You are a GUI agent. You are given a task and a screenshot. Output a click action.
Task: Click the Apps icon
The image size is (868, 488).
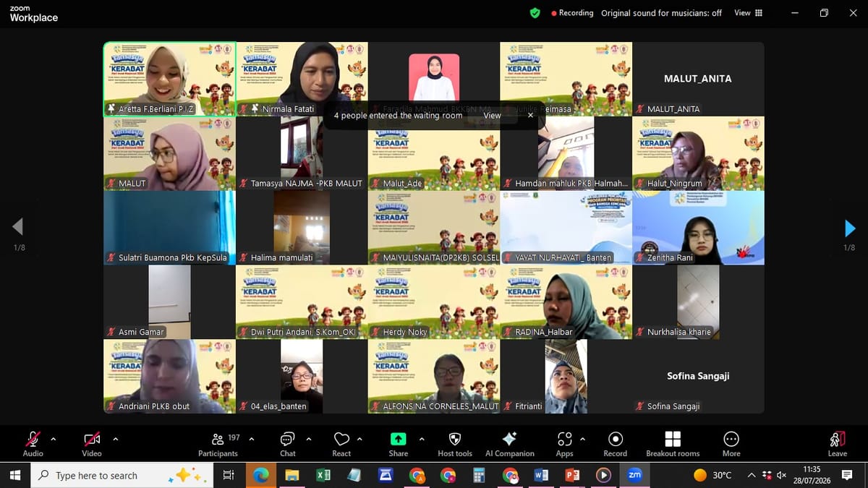pos(565,444)
